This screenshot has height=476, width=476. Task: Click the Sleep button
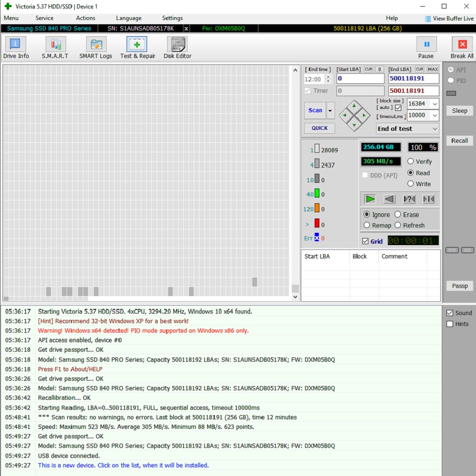(x=460, y=111)
